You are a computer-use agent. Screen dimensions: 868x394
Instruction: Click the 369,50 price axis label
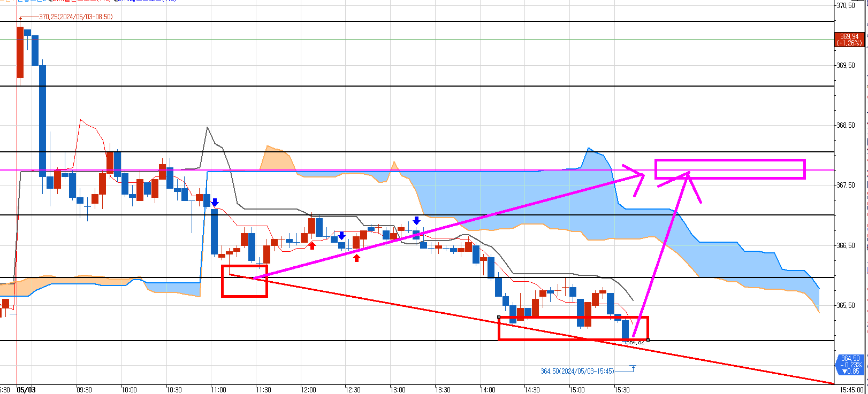coord(846,65)
